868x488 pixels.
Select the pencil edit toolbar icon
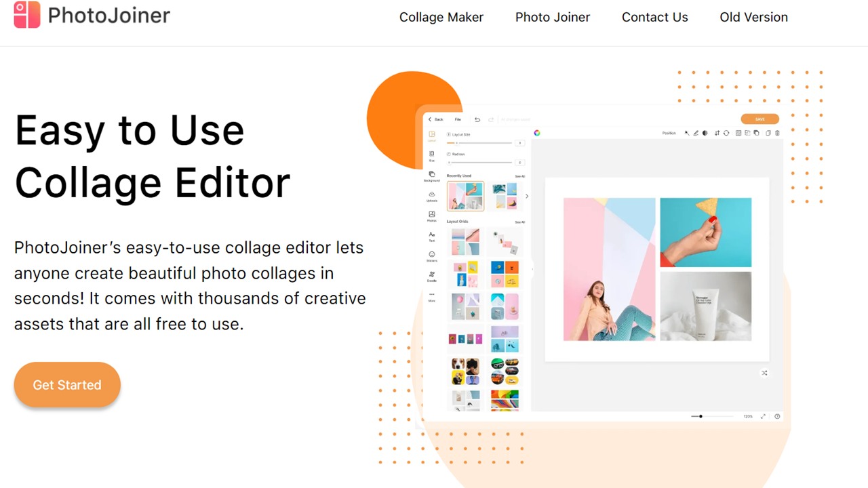[x=696, y=133]
